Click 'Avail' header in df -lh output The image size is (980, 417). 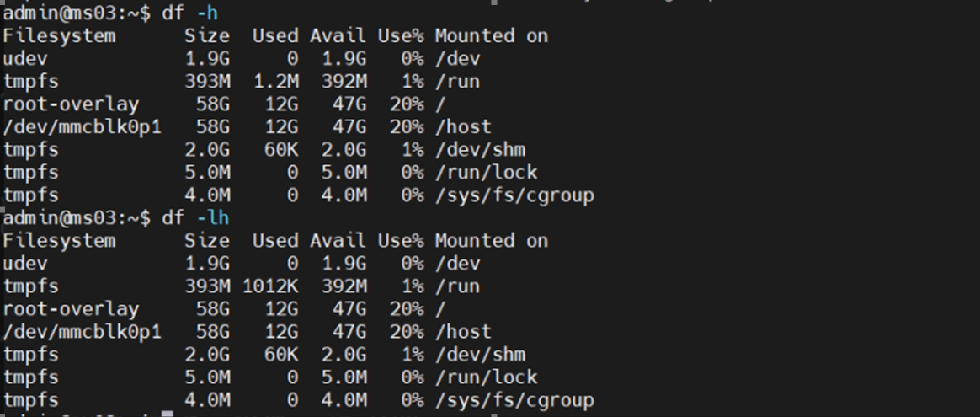click(x=338, y=240)
